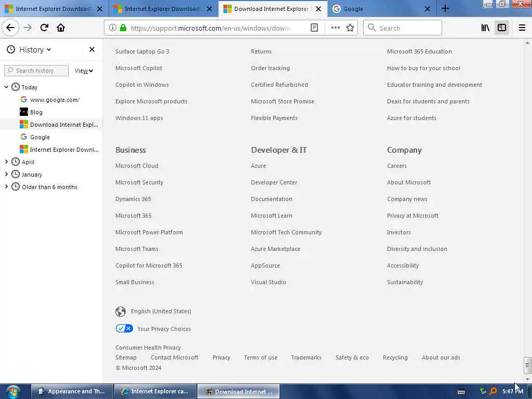Open the Dynamics 365 link
The width and height of the screenshot is (532, 399).
pyautogui.click(x=133, y=199)
